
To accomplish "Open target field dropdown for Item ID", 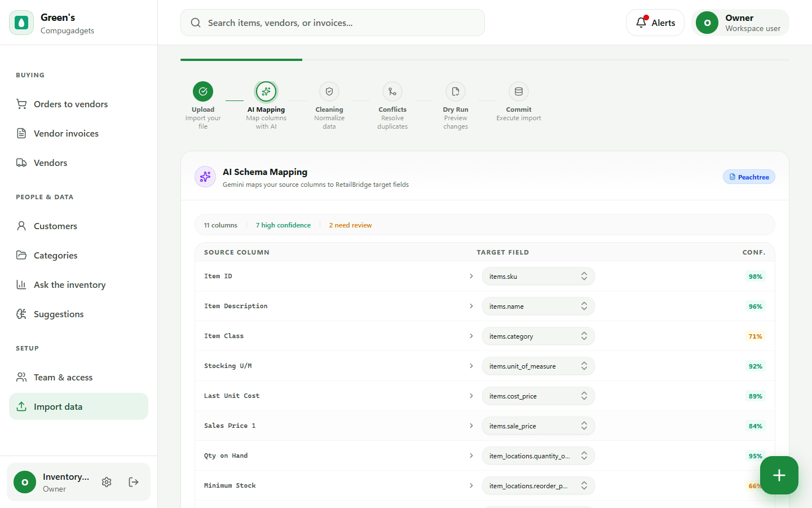I will point(539,277).
